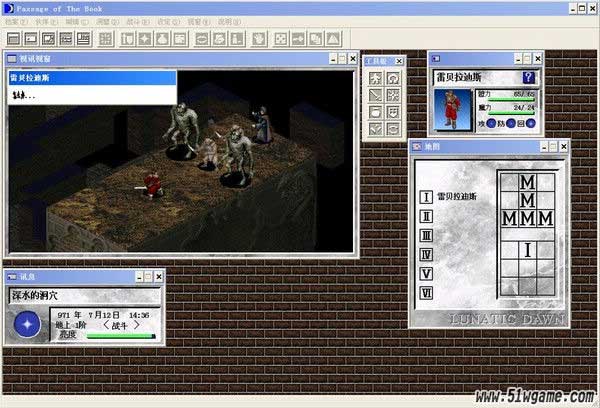Click the lips toolbar icon
Viewport: 600px width, 408px height.
202,39
